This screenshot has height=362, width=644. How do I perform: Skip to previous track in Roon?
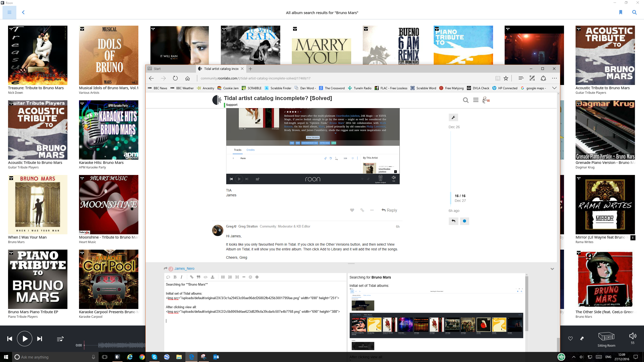coord(10,339)
